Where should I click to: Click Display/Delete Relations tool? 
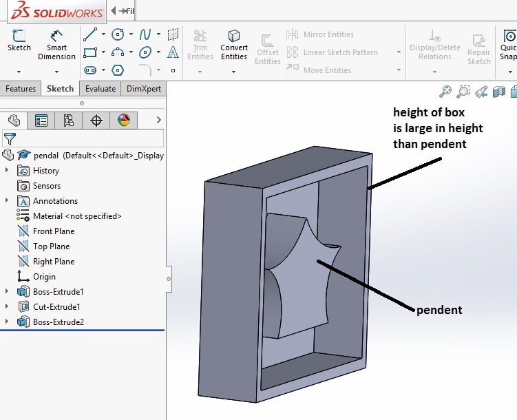(x=435, y=45)
